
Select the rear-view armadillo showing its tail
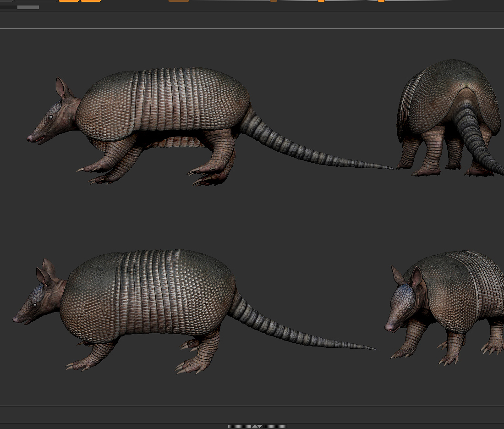450,118
